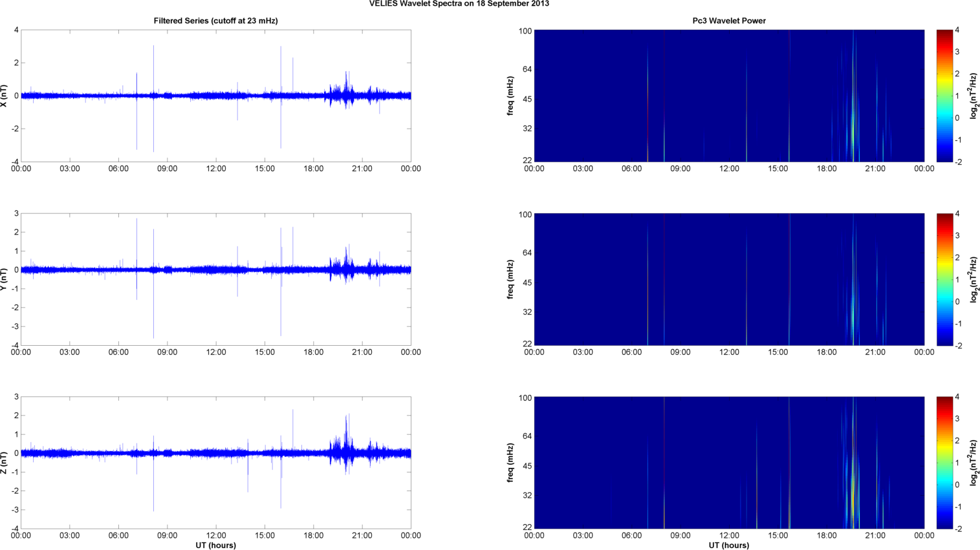Select the middle spectrogram's 'freq (mHz)' label

510,279
